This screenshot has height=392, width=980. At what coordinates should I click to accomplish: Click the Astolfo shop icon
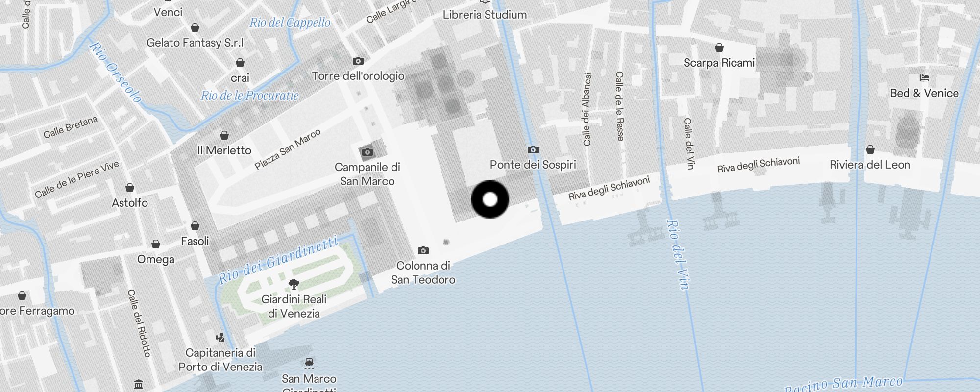130,187
